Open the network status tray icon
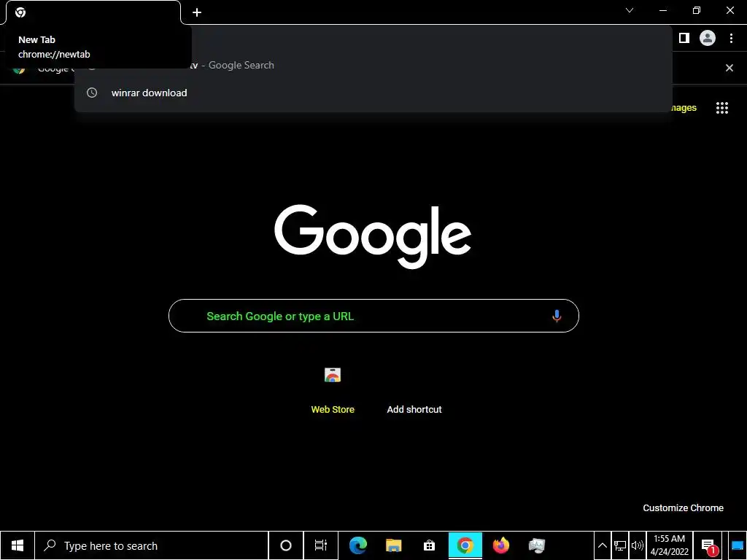747x560 pixels. pos(620,545)
